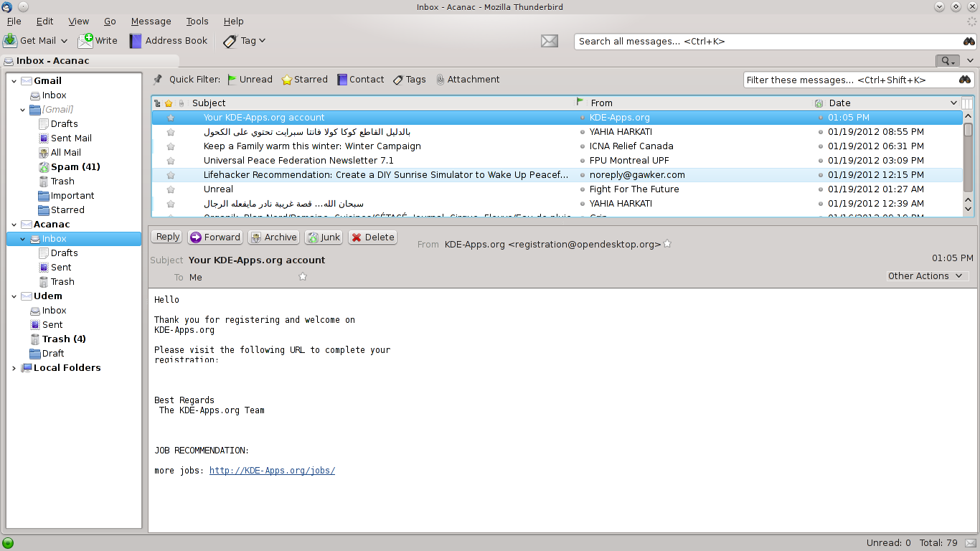The width and height of the screenshot is (980, 551).
Task: Click the green online status indicator
Action: tap(8, 543)
